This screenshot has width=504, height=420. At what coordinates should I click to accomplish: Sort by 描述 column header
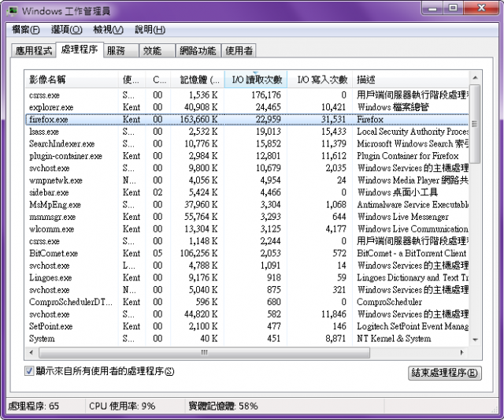coord(410,80)
